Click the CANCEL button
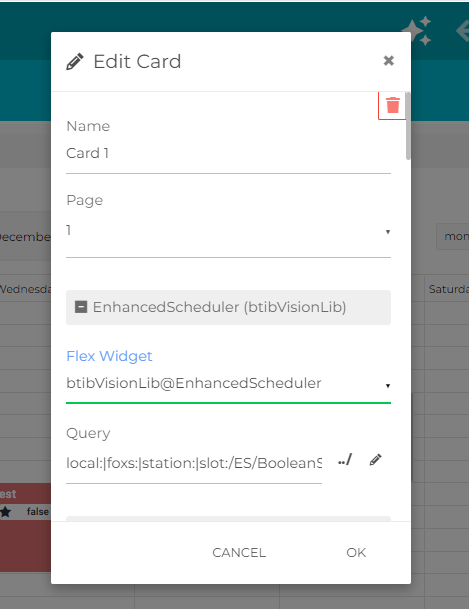Image resolution: width=469 pixels, height=609 pixels. pyautogui.click(x=239, y=553)
